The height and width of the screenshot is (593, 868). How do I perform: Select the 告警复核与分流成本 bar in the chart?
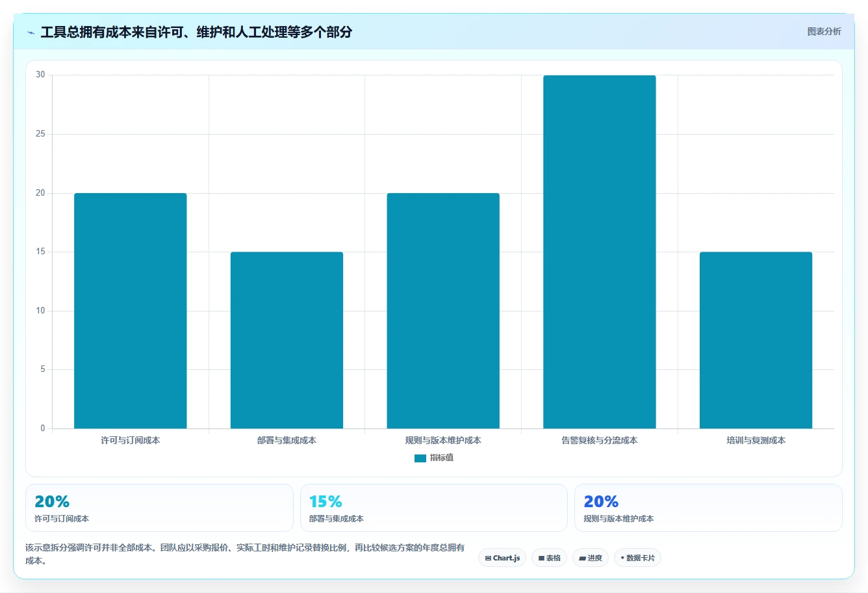tap(600, 252)
